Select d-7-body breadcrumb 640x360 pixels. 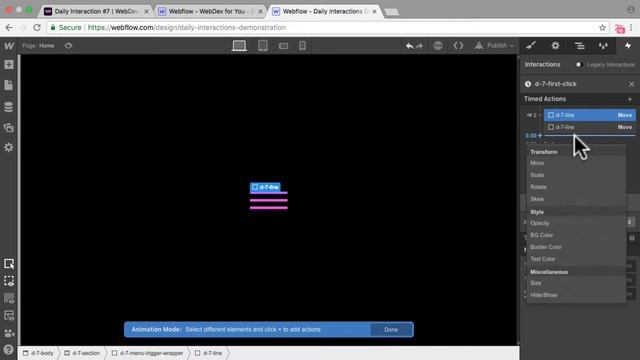point(38,353)
